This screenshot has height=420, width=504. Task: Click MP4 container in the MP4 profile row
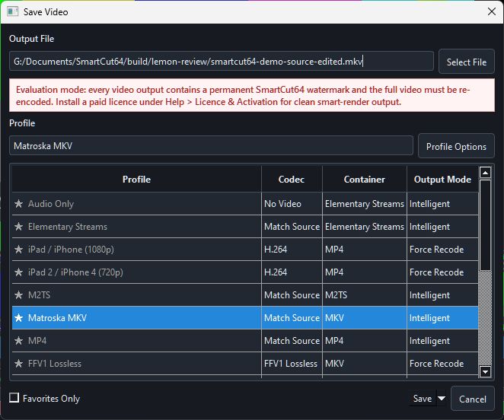click(365, 341)
